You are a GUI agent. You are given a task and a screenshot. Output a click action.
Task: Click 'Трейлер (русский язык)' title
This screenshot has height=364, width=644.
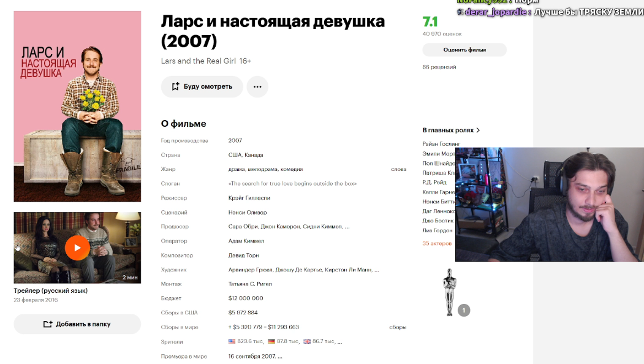50,290
